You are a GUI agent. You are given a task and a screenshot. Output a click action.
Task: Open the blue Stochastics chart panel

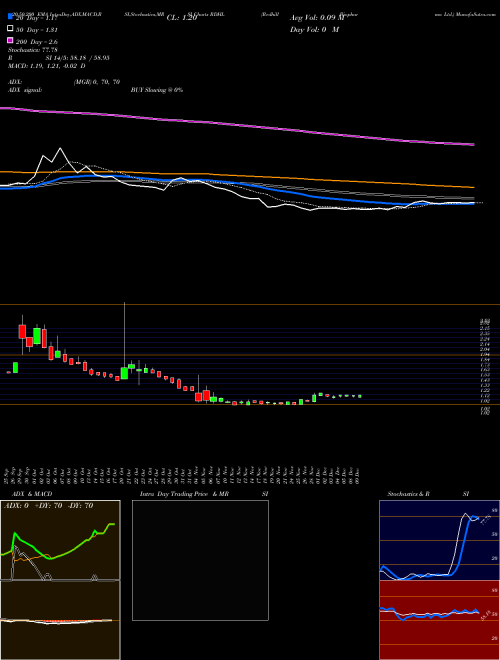tap(439, 540)
